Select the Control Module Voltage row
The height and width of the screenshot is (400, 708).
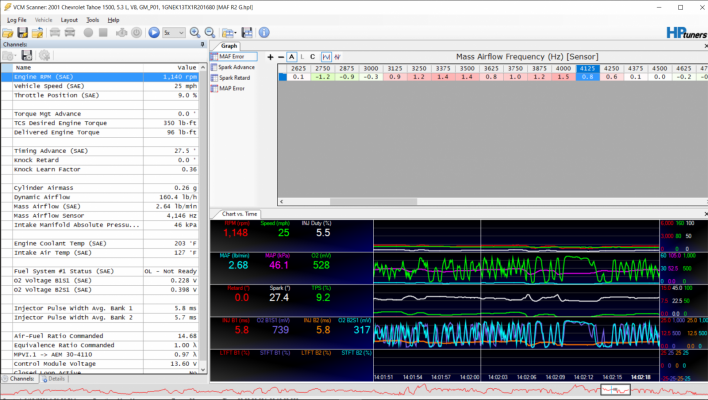coord(99,363)
